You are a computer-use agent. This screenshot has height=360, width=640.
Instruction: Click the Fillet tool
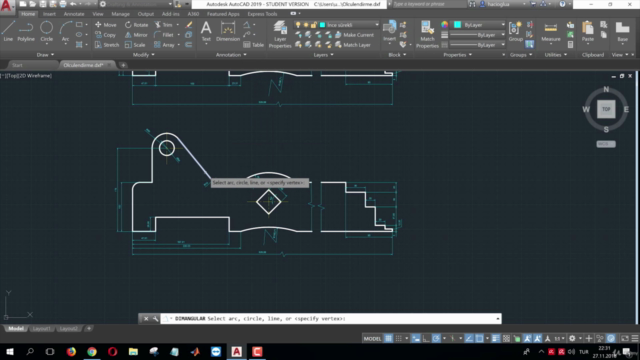click(164, 35)
